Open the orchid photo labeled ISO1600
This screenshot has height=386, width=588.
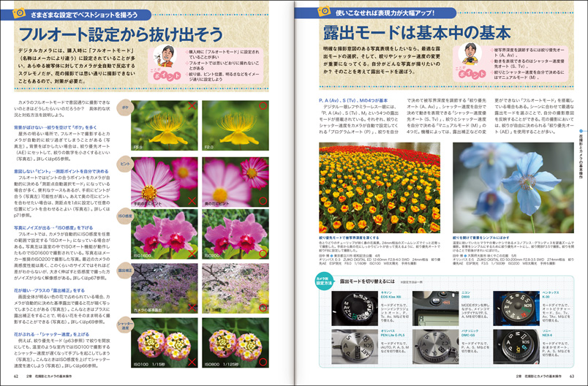pos(165,234)
